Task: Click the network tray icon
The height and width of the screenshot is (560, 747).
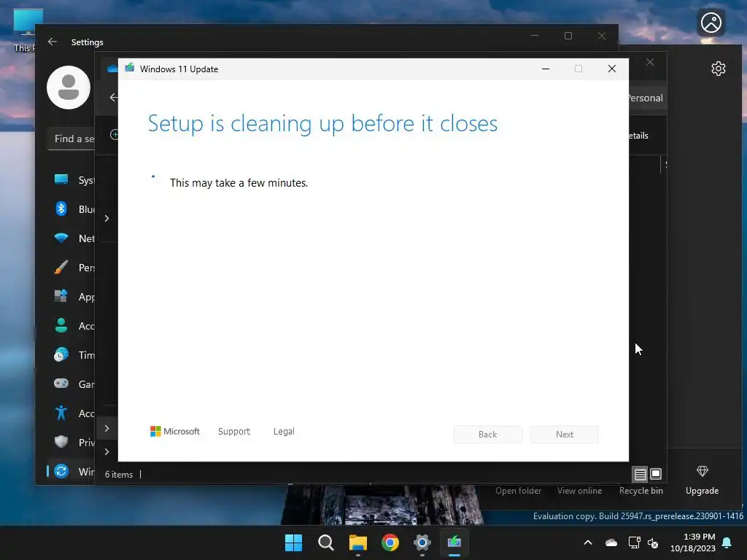Action: point(634,542)
